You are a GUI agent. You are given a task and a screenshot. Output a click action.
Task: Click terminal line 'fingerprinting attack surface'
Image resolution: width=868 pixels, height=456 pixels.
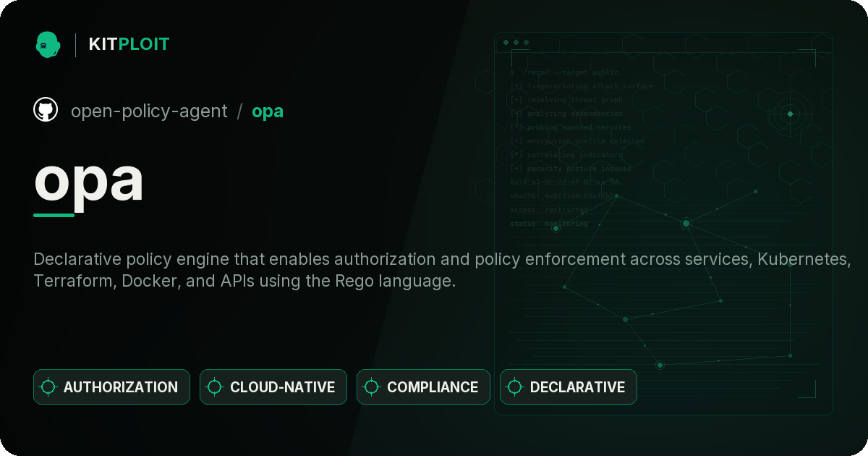point(581,86)
